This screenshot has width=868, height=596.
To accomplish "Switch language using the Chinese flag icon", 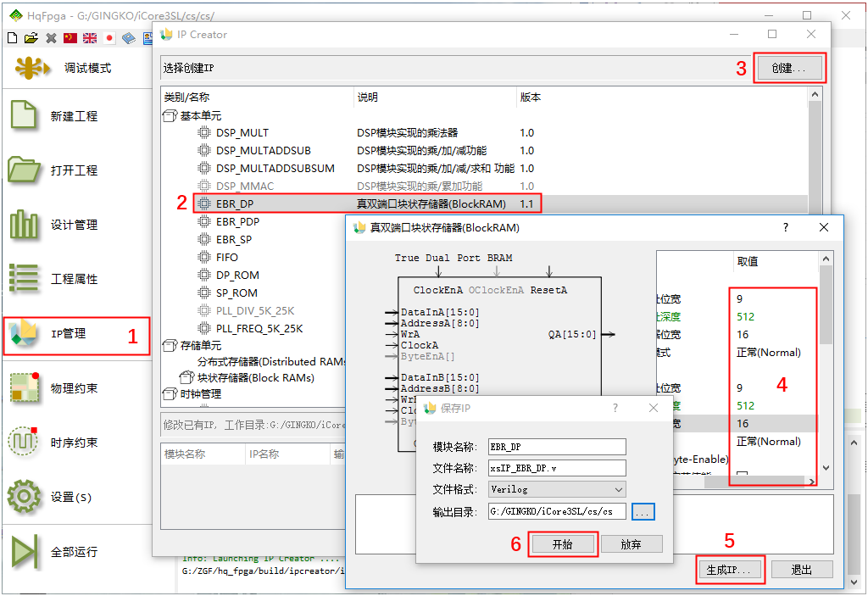I will pos(70,38).
